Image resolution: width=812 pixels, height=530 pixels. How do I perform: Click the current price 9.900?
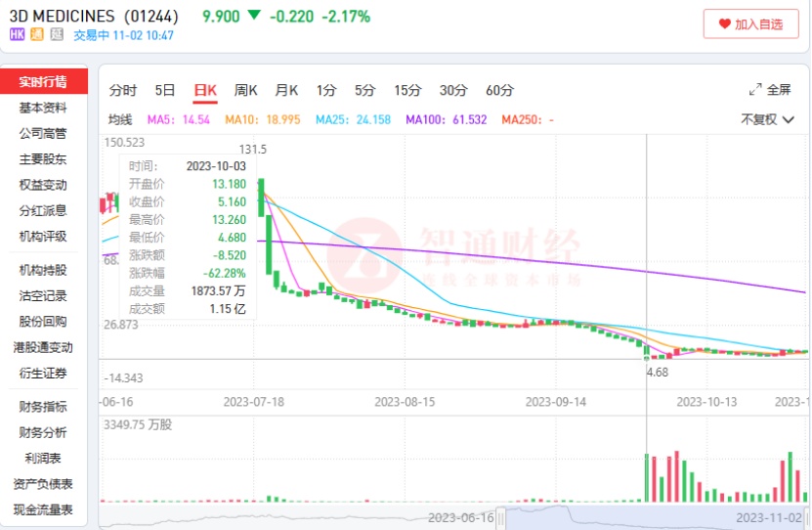pos(221,16)
